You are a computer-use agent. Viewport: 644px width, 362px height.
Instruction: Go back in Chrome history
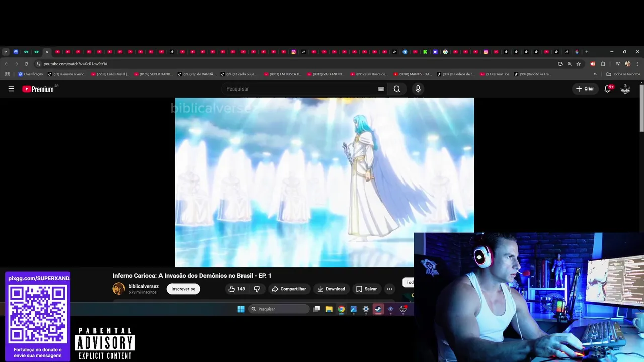tap(6, 64)
